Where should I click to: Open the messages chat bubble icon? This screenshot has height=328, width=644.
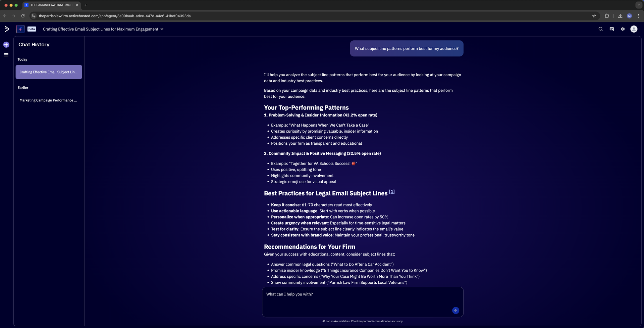click(x=611, y=29)
